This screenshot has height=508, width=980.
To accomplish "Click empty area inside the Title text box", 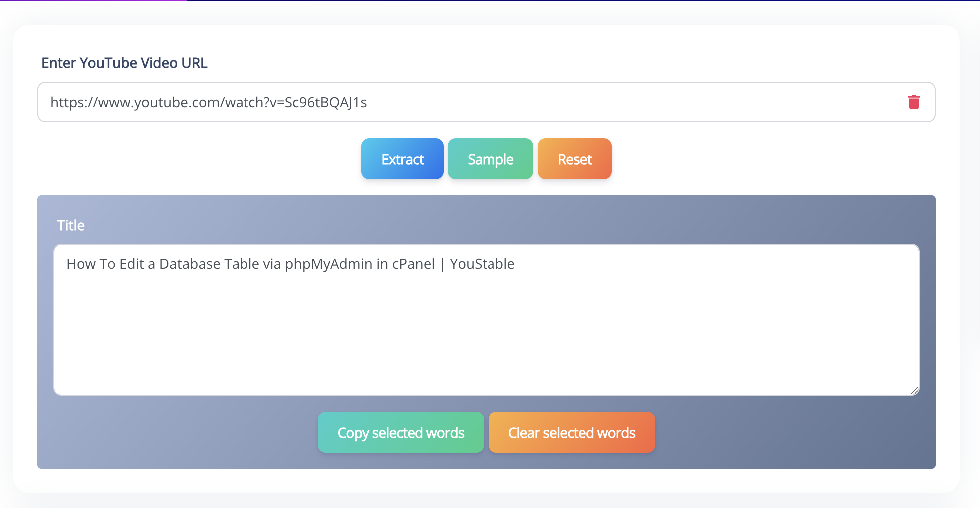I will point(486,339).
